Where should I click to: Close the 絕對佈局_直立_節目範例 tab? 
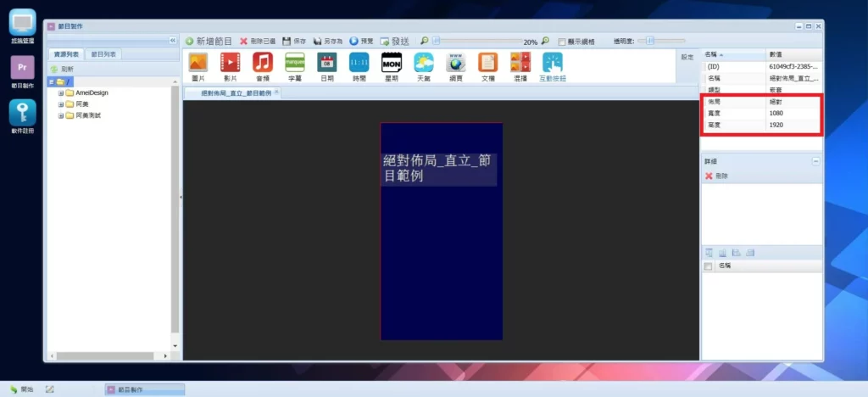click(276, 92)
